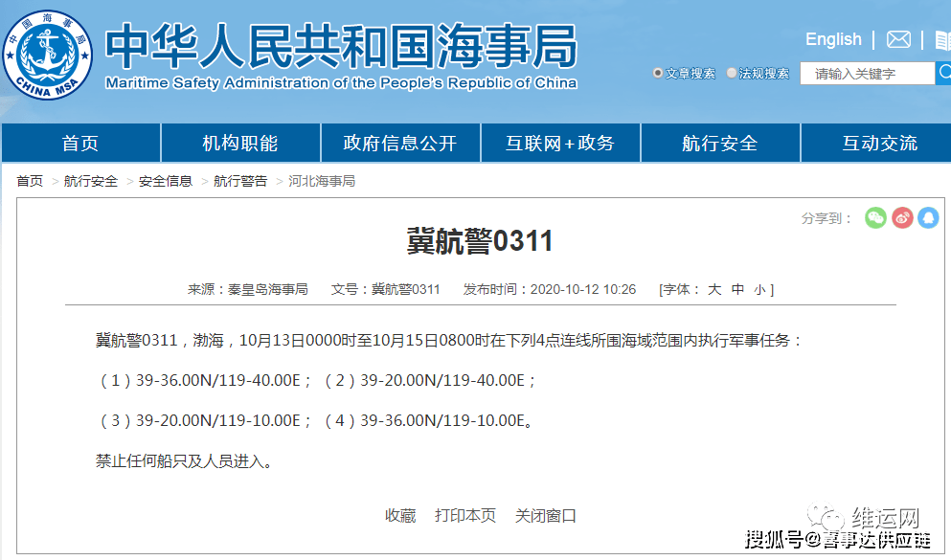
Task: Click the 来源：秦皇岛海事局 text
Action: [x=247, y=290]
